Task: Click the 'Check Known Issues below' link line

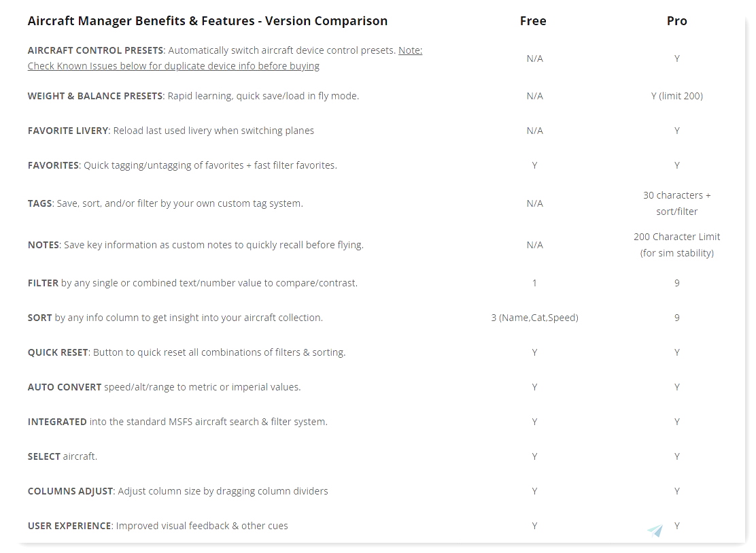Action: pyautogui.click(x=173, y=65)
